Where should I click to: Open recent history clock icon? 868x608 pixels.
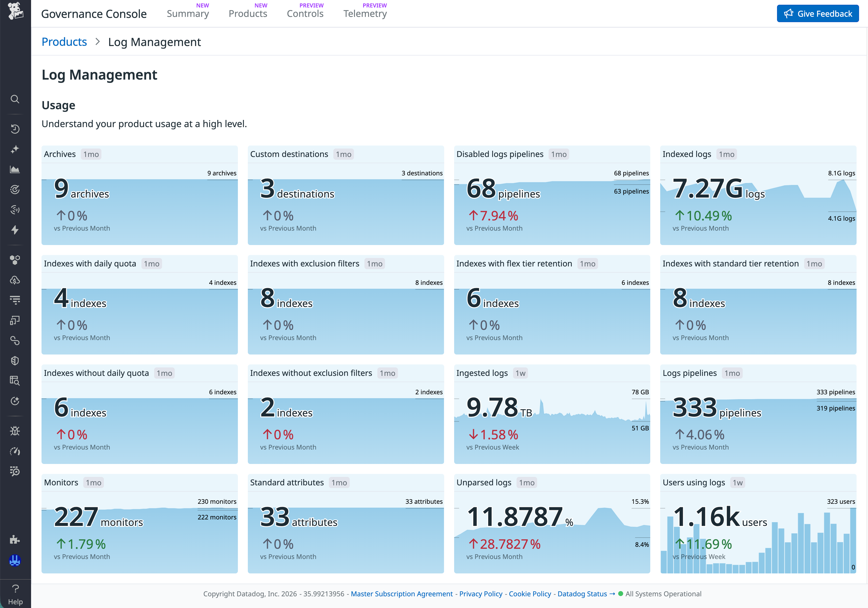click(x=15, y=129)
